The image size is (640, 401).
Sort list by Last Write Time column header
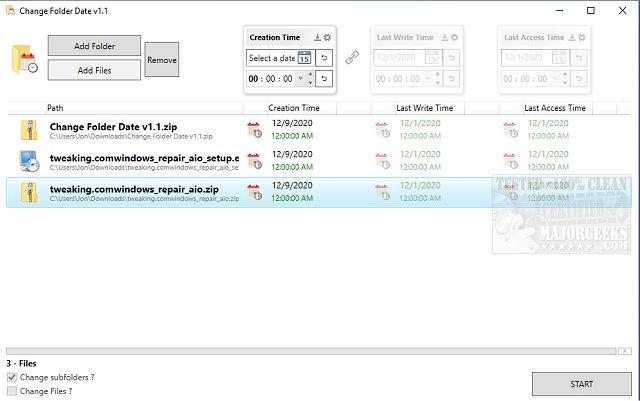[x=424, y=108]
